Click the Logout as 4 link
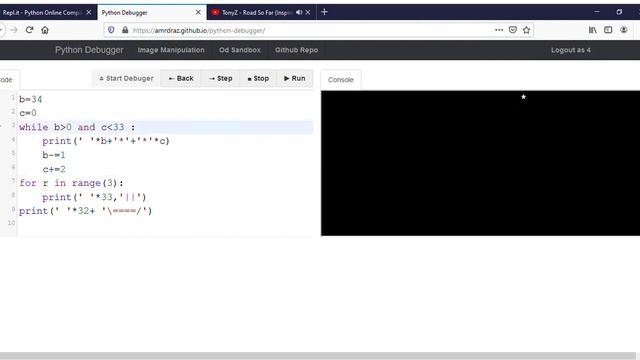Viewport: 640px width, 360px height. click(571, 50)
